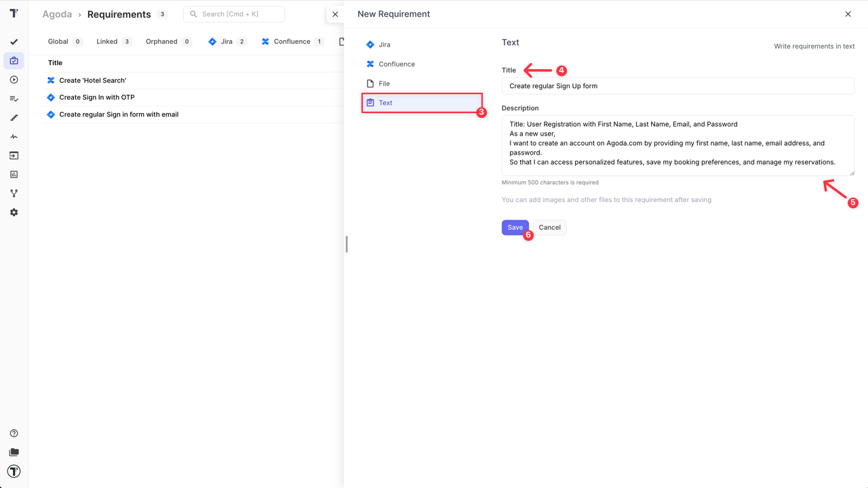Select the branching icon in left sidebar

tap(14, 193)
